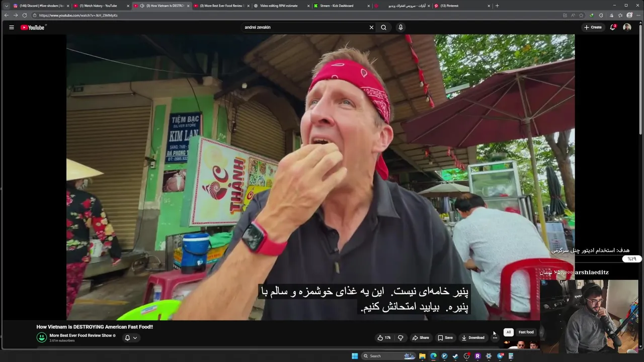
Task: Select the All filter chip
Action: pos(509,332)
